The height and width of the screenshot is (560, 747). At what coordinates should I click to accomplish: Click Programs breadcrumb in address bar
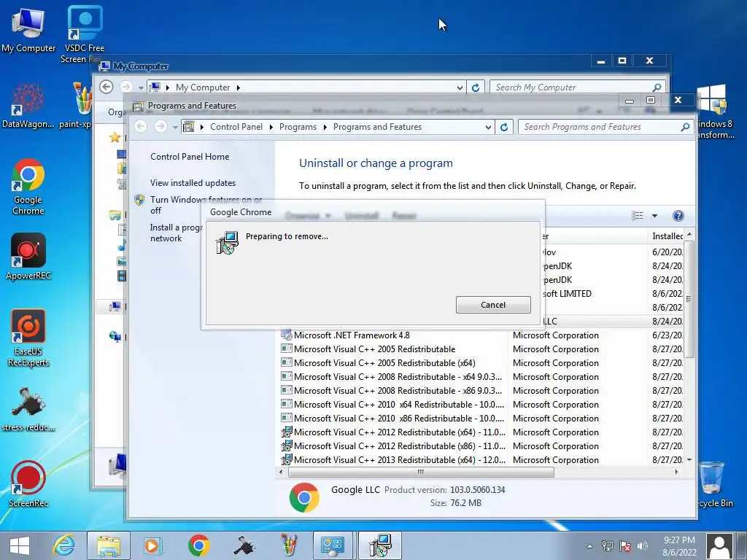(x=298, y=127)
